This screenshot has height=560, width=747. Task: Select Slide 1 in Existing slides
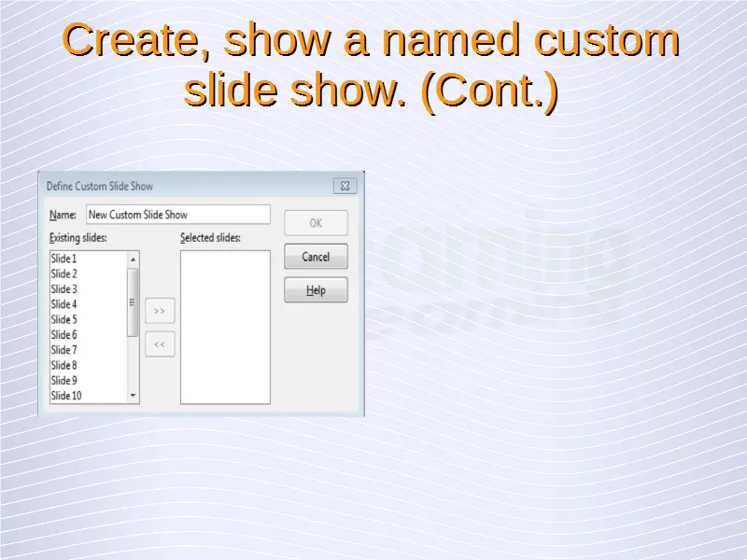tap(64, 259)
